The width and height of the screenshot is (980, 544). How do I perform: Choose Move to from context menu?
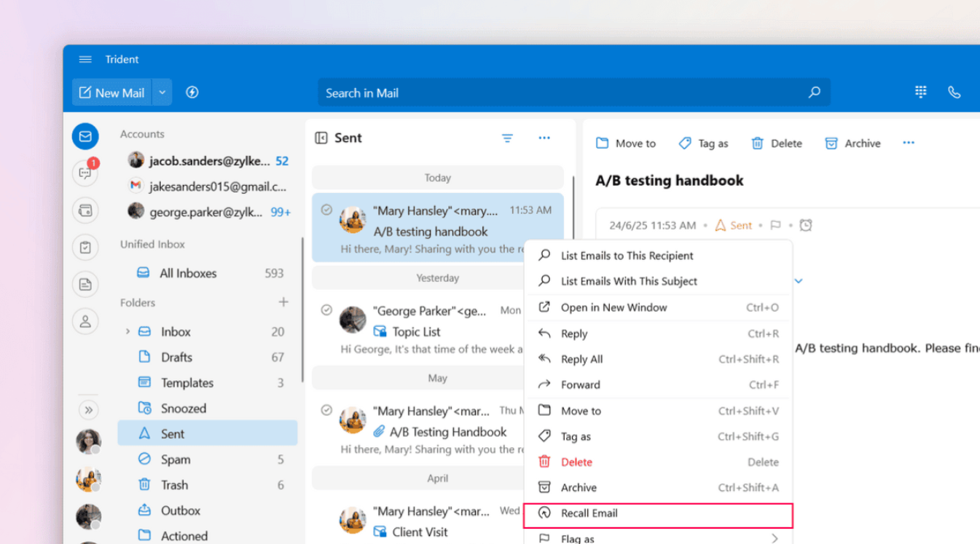658,411
